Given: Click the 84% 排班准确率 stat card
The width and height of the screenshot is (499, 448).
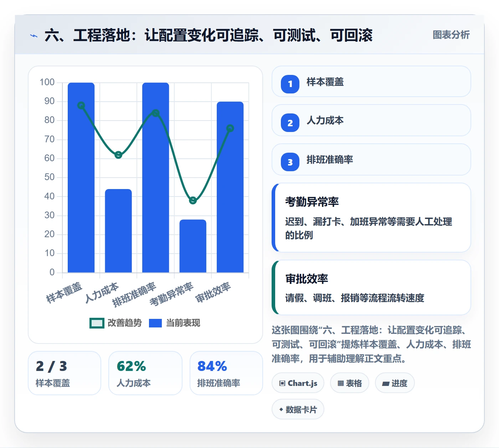Looking at the screenshot, I should (x=226, y=373).
